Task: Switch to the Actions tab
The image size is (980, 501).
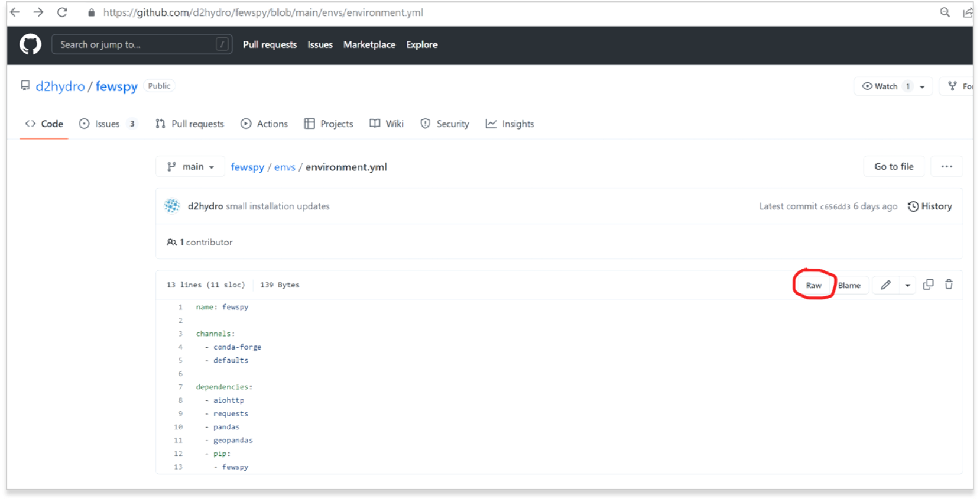Action: tap(264, 124)
